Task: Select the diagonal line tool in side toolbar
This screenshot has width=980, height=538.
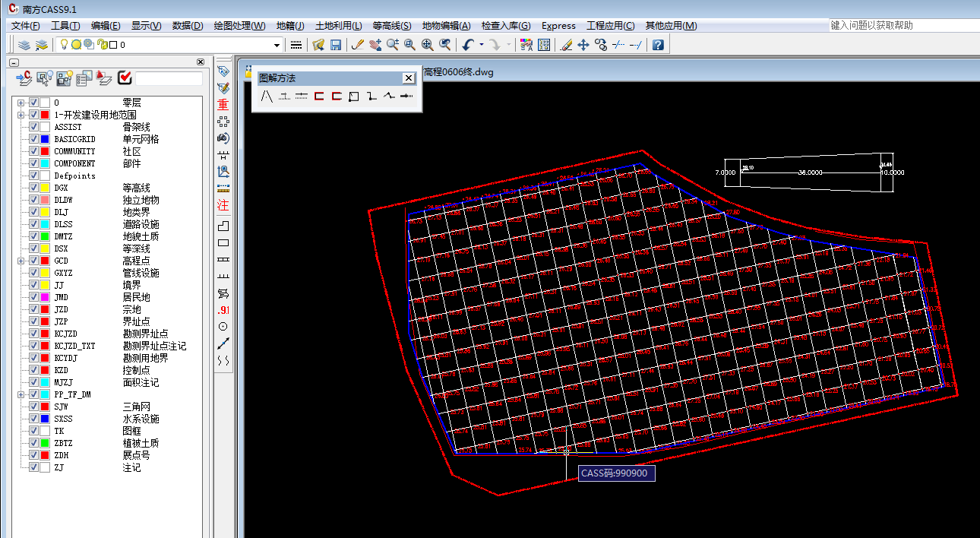Action: click(x=223, y=343)
